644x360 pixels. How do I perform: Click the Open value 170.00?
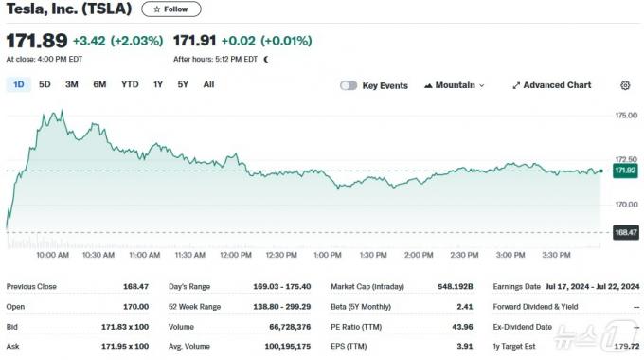point(135,307)
